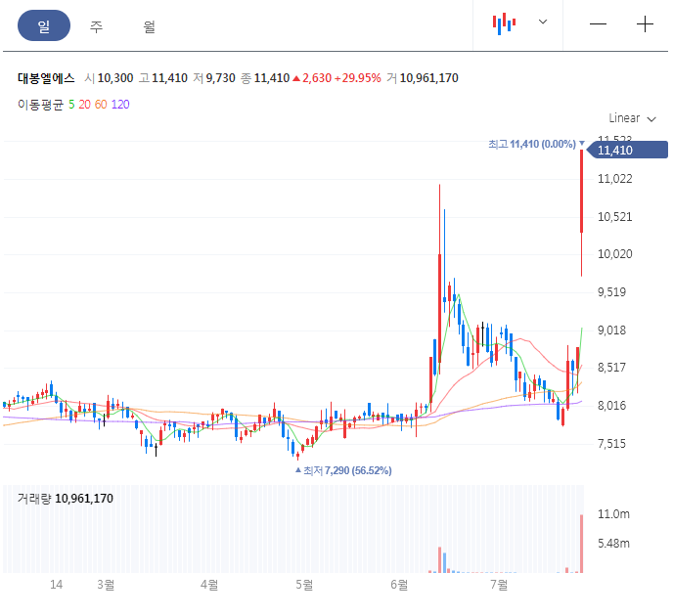Viewport: 673px width, 616px height.
Task: Open the Linear scale dropdown
Action: 632,118
